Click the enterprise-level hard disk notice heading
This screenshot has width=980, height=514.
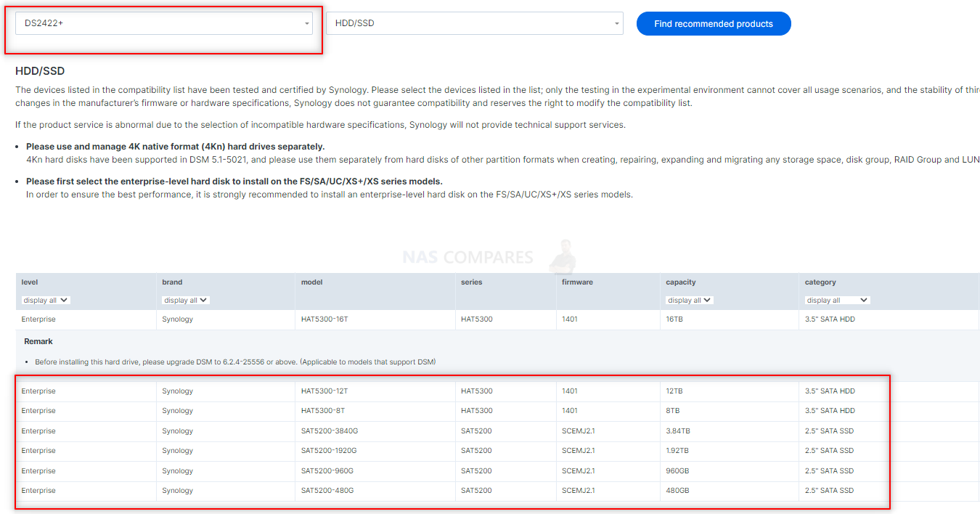point(234,181)
